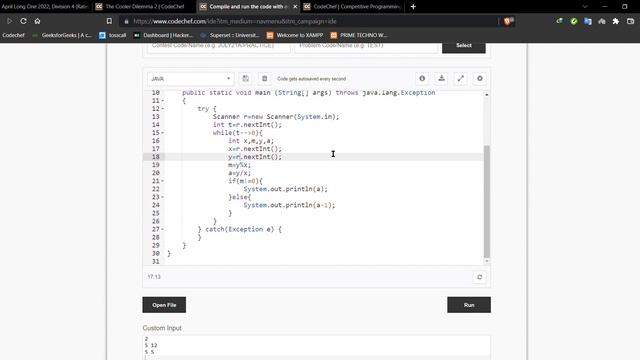This screenshot has height=360, width=640.
Task: Bookmark this page via the bookmark icon
Action: (x=109, y=21)
